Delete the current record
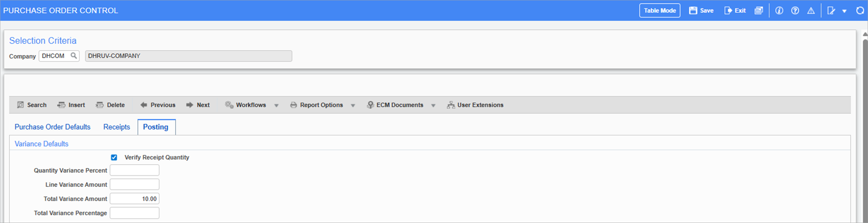 [110, 105]
